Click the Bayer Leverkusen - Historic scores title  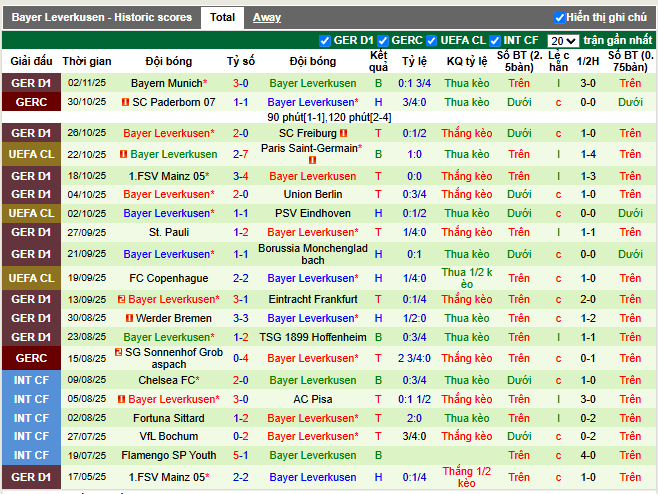[102, 18]
